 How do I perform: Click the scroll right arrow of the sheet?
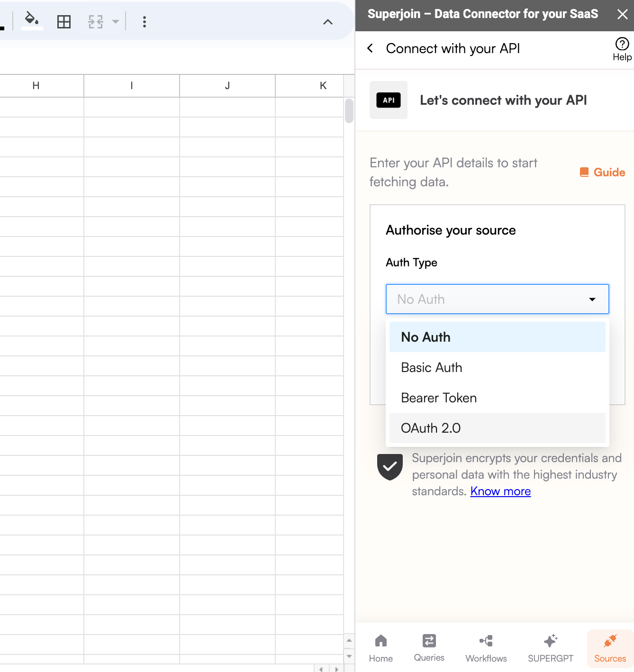click(336, 669)
